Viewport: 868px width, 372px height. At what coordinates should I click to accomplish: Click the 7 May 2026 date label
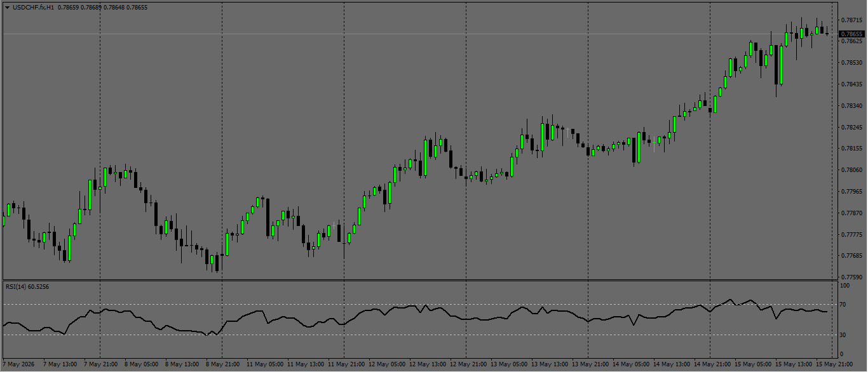tap(17, 365)
